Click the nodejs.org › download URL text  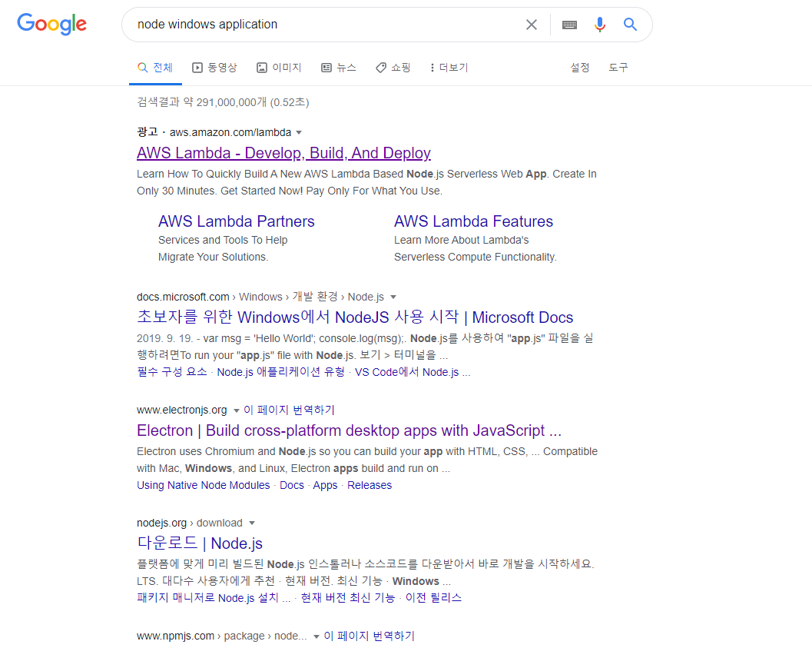[x=190, y=523]
